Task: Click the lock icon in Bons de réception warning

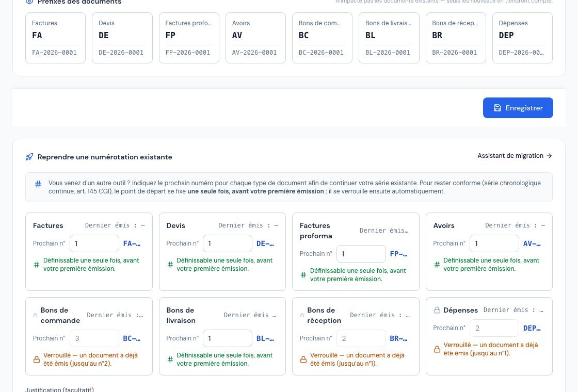Action: (x=303, y=360)
